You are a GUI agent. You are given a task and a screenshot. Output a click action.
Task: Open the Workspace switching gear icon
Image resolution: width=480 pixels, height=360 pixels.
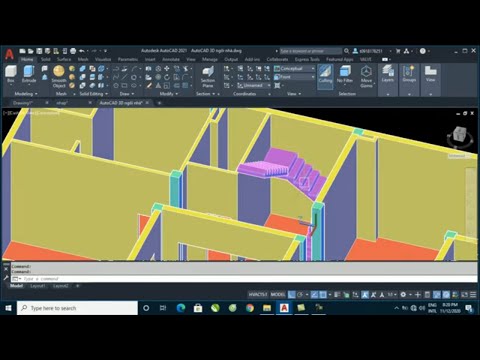tap(403, 294)
